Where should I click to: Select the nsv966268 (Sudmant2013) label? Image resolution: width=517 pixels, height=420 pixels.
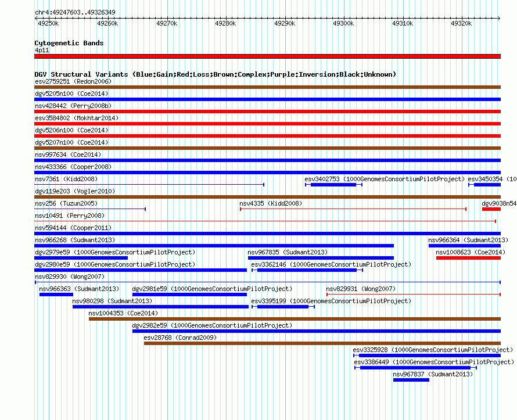point(75,240)
